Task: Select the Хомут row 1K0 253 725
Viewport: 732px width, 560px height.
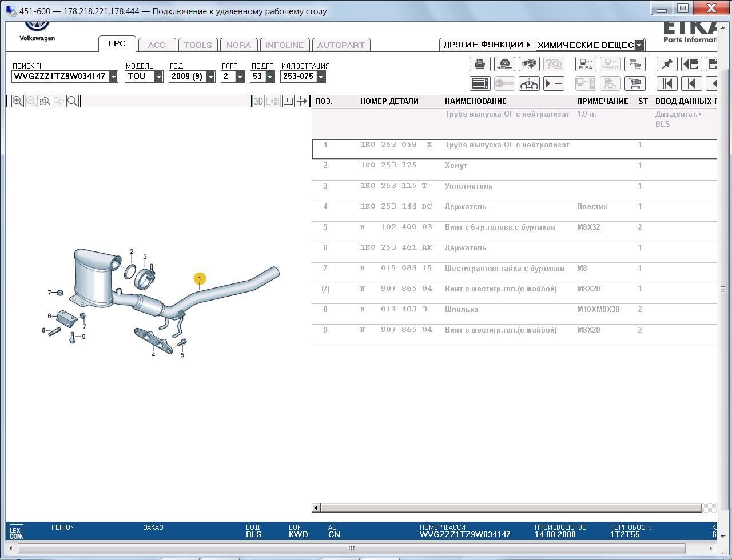Action: click(515, 170)
